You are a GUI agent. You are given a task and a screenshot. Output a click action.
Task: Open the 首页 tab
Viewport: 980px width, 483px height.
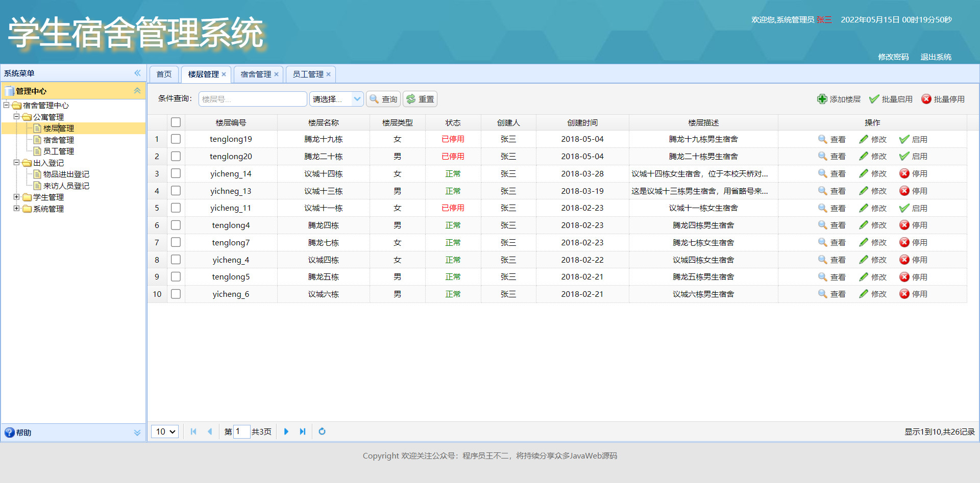click(163, 74)
